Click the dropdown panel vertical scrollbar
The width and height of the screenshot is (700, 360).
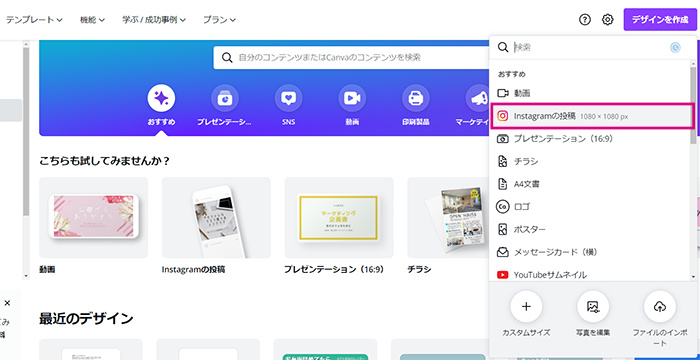693,105
